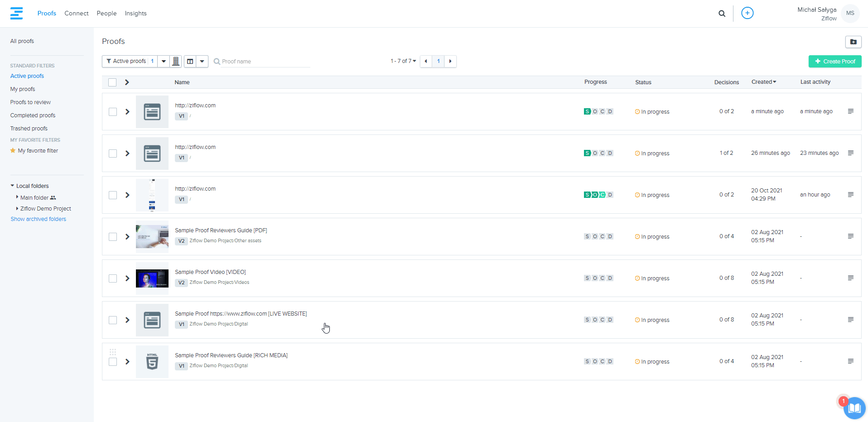Click the Ziflow logo icon
This screenshot has height=422, width=868.
point(17,13)
